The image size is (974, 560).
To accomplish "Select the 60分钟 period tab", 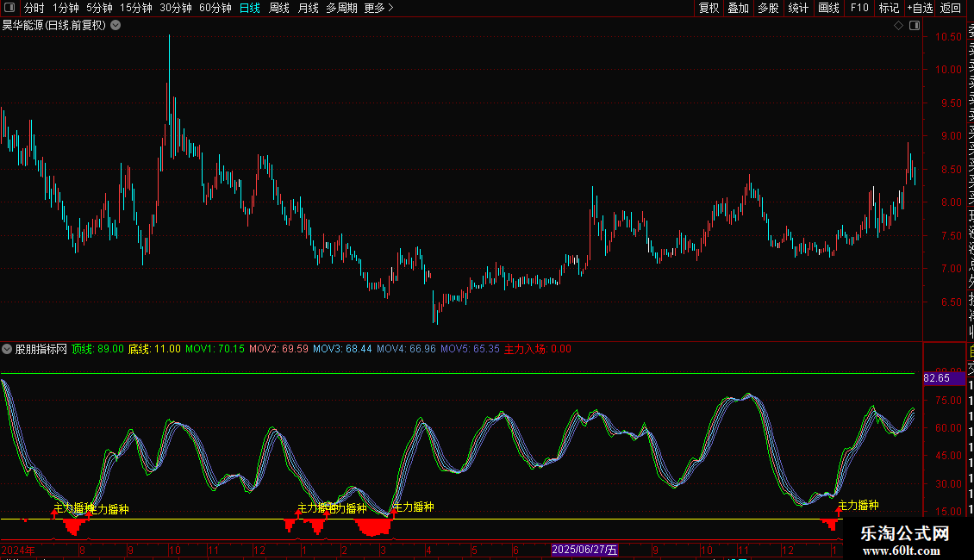I will [215, 8].
